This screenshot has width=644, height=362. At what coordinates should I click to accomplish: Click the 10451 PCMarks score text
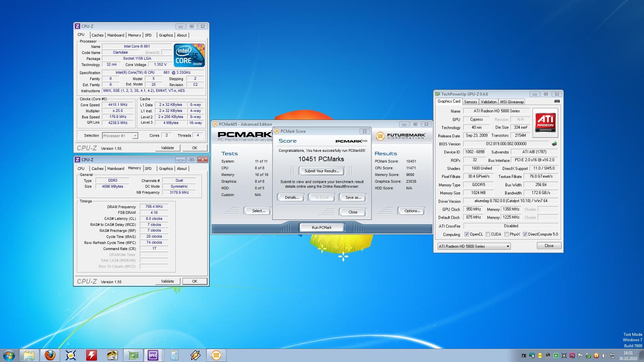(321, 159)
